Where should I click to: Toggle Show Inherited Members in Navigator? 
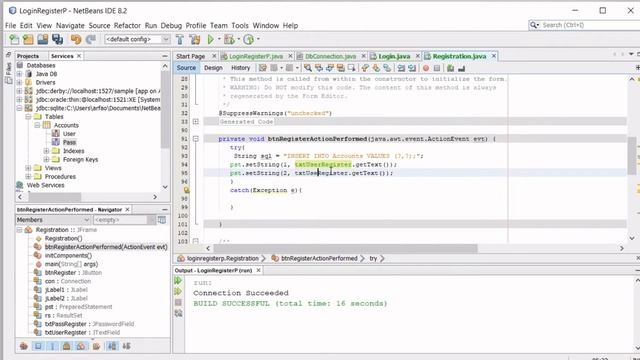(24, 346)
